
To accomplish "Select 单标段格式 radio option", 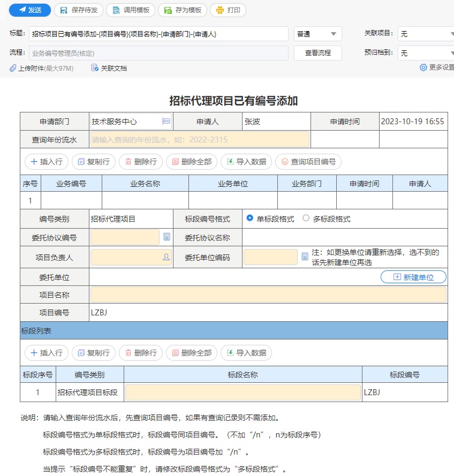I will [250, 218].
